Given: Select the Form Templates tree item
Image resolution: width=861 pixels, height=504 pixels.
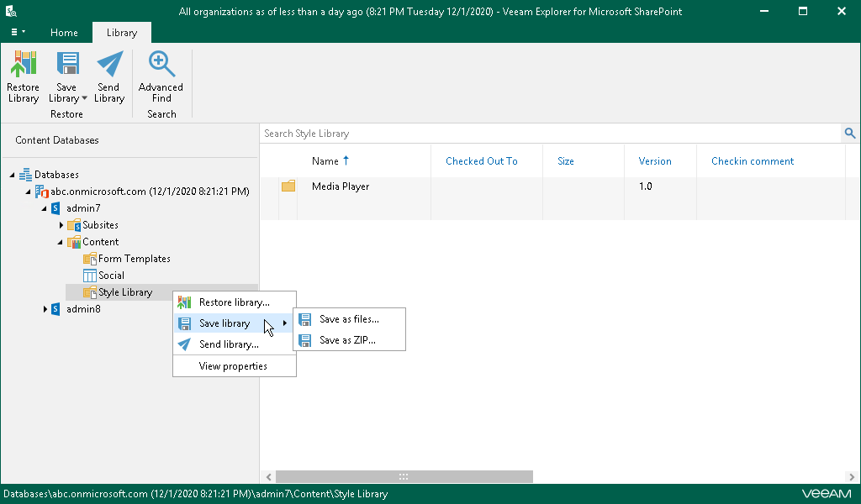Looking at the screenshot, I should coord(134,259).
